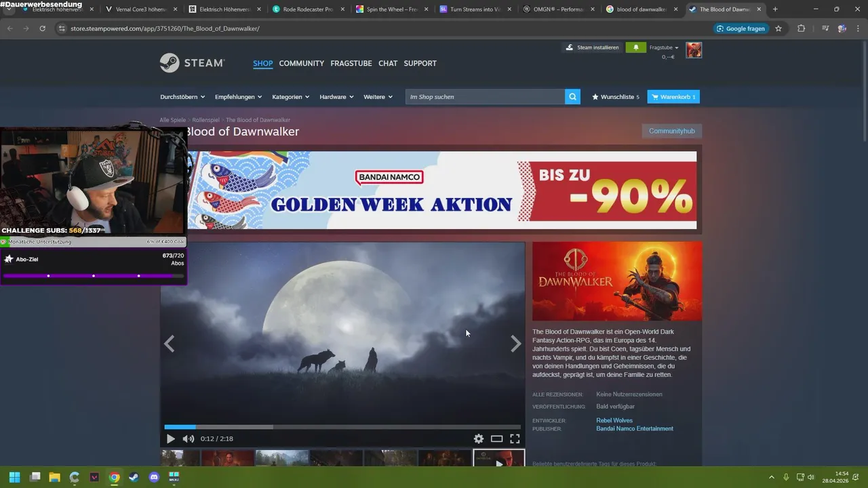Viewport: 868px width, 488px height.
Task: Bookmark this page with star icon
Action: [x=778, y=28]
